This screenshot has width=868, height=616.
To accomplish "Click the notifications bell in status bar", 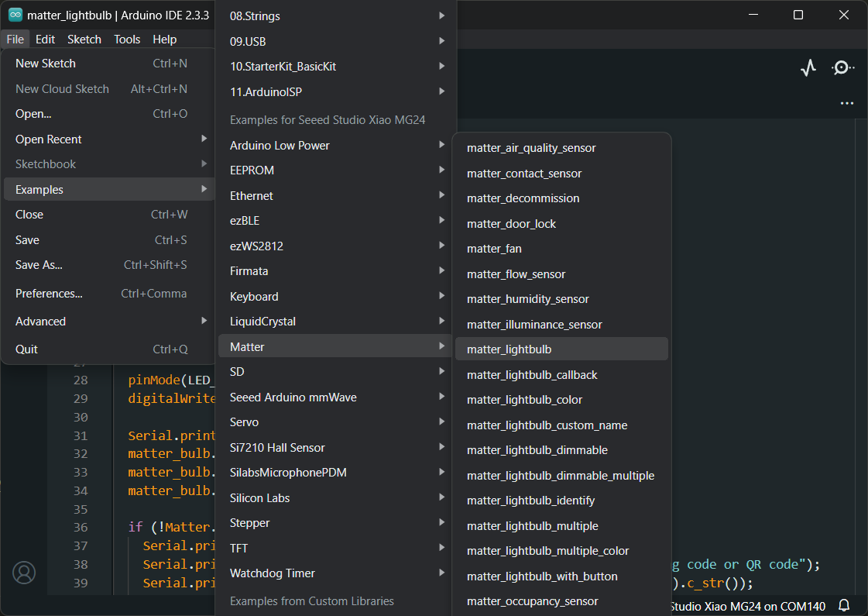I will pos(844,605).
